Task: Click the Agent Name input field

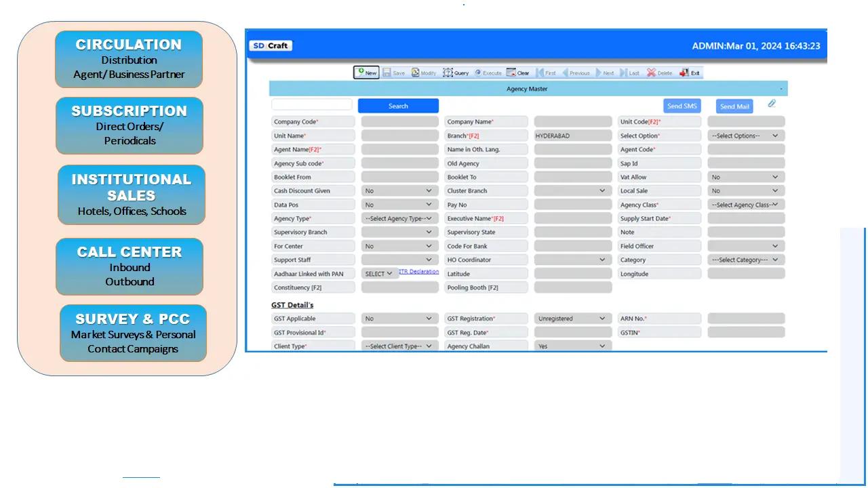Action: pyautogui.click(x=399, y=150)
